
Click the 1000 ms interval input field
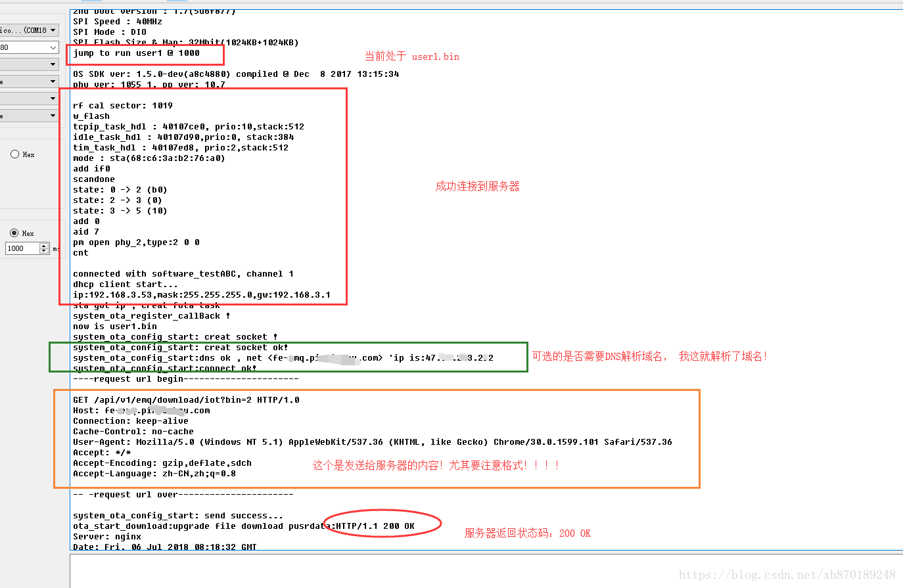coord(22,248)
